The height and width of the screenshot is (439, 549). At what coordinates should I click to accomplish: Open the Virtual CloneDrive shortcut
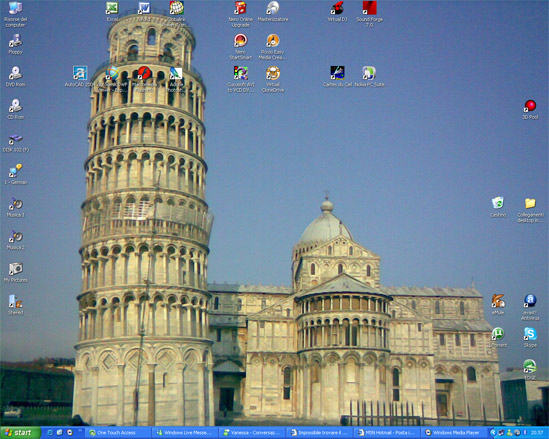coord(273,79)
